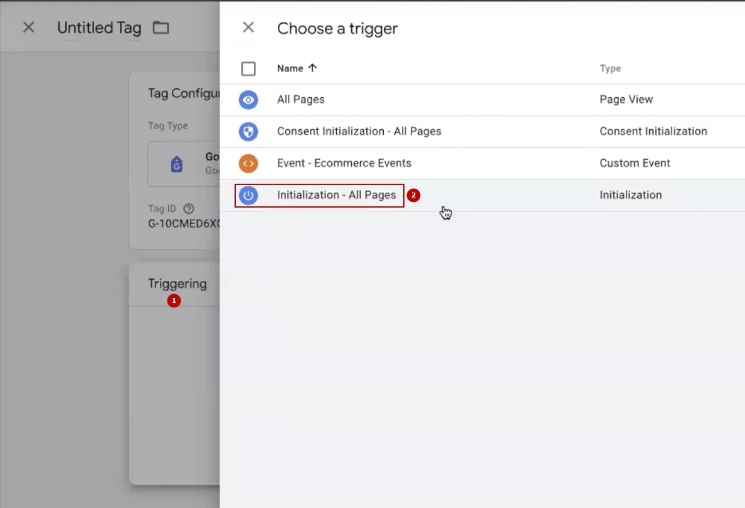
Task: Click the All Pages eye icon
Action: coord(248,100)
